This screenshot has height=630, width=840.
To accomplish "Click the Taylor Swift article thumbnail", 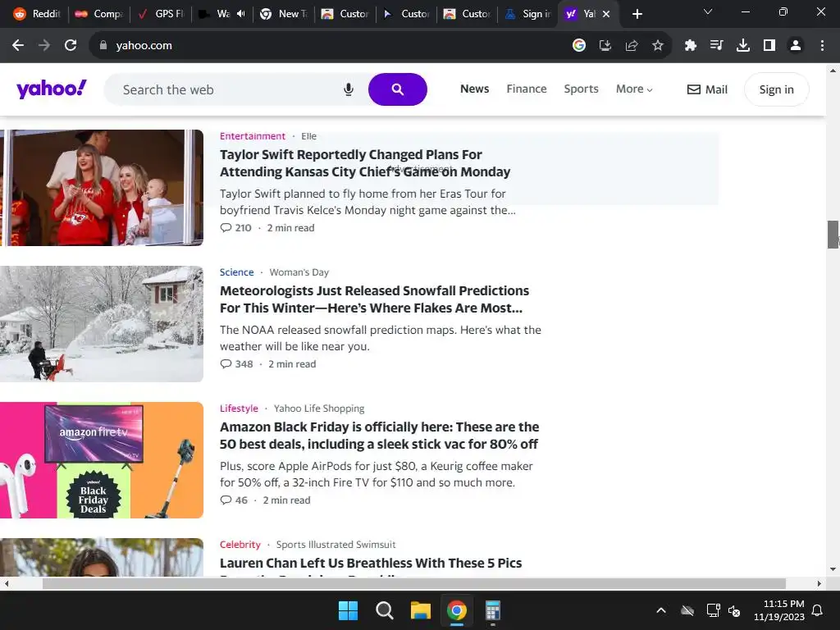I will (x=102, y=188).
